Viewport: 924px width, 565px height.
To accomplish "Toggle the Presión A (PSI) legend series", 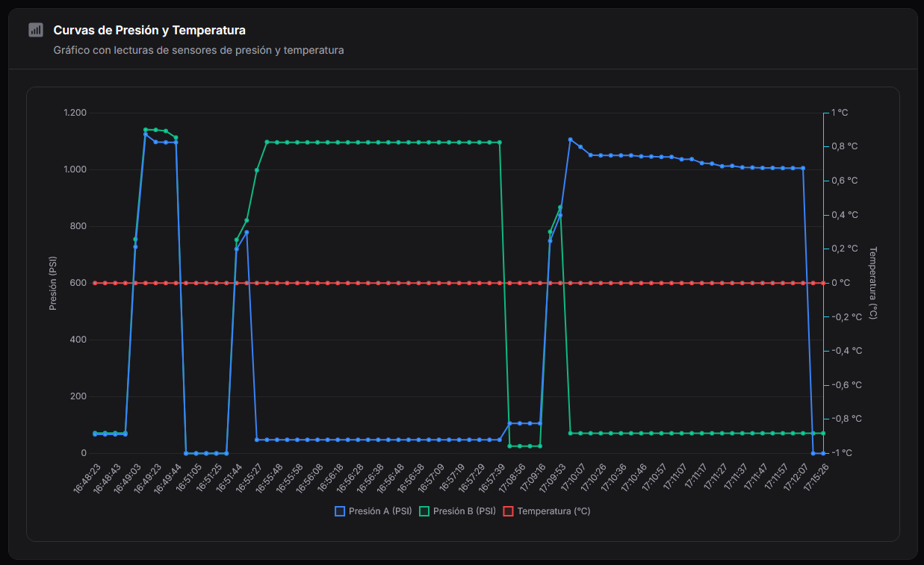I will click(x=373, y=511).
